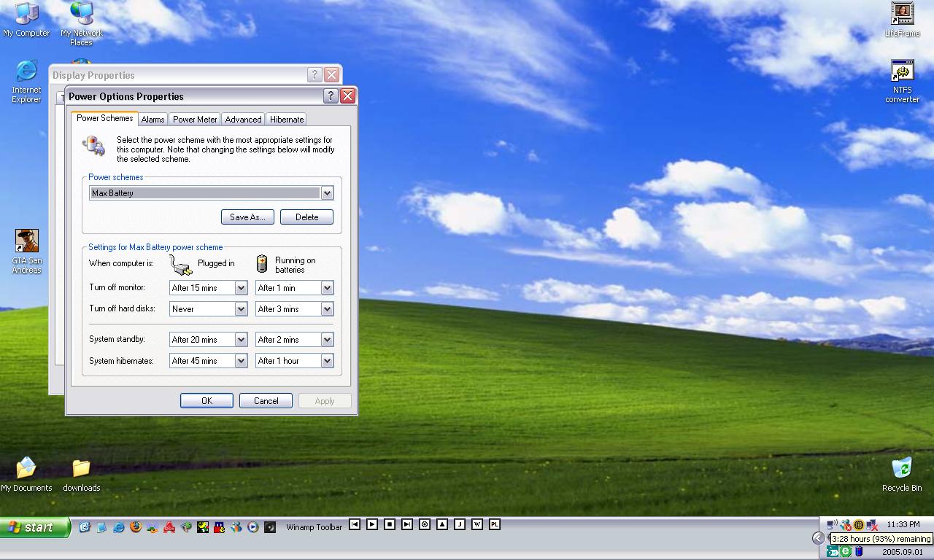934x560 pixels.
Task: Click Winamp toolbar PL playlist button
Action: pos(495,524)
